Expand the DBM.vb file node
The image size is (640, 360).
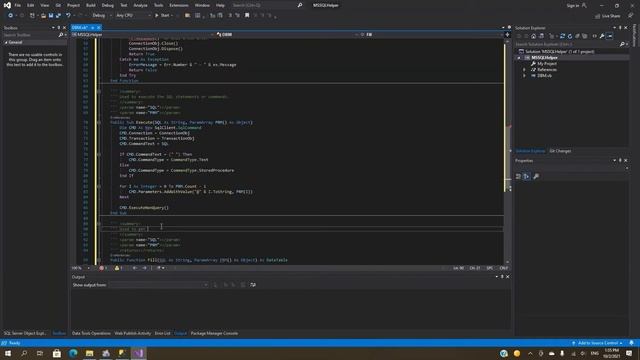525,76
